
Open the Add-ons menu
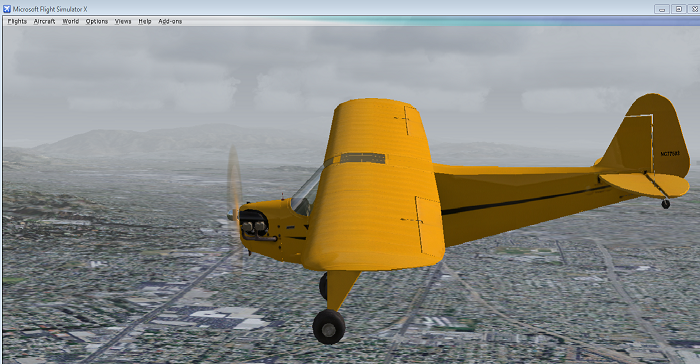pos(170,21)
